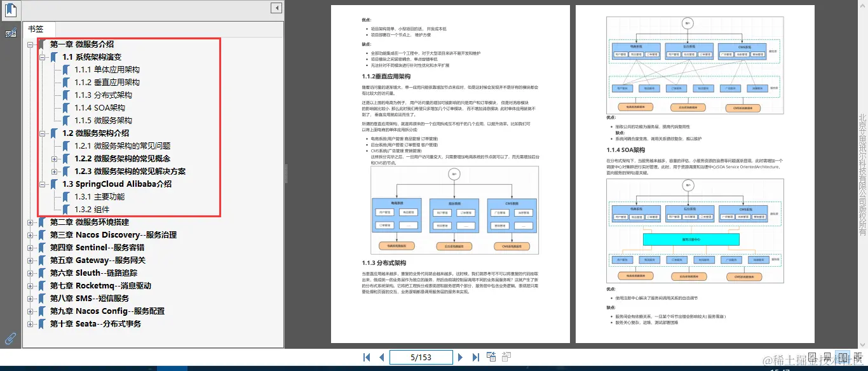Click the first page navigation icon
868x371 pixels.
click(367, 357)
